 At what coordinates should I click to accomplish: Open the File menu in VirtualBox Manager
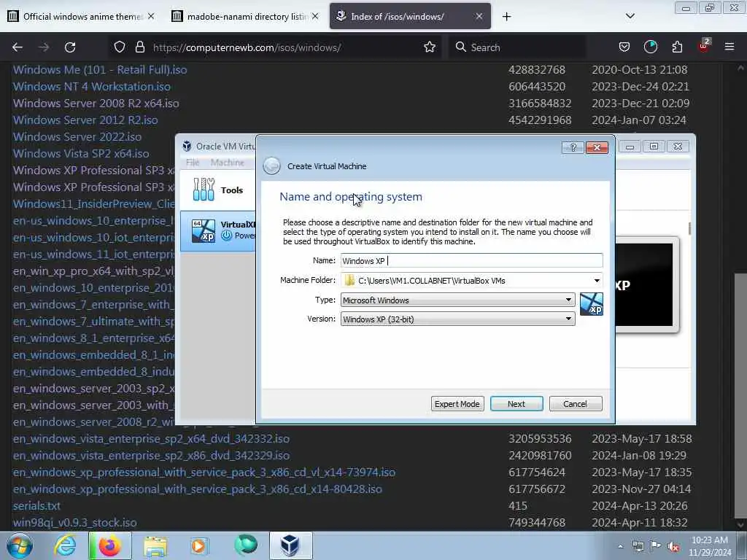click(x=193, y=163)
